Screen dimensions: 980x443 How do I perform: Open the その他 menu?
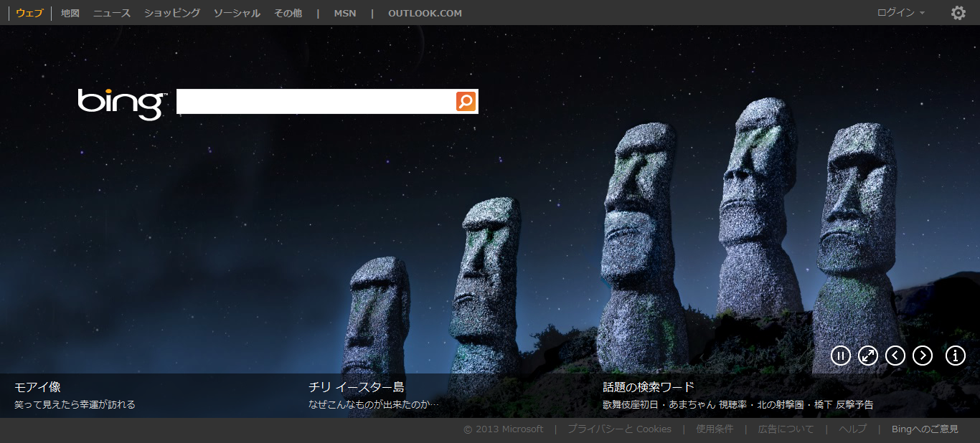coord(288,13)
